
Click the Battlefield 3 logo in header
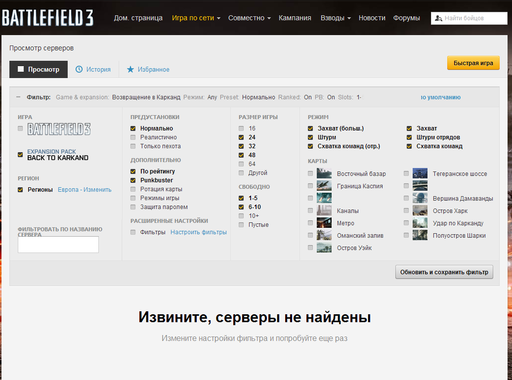coord(48,18)
